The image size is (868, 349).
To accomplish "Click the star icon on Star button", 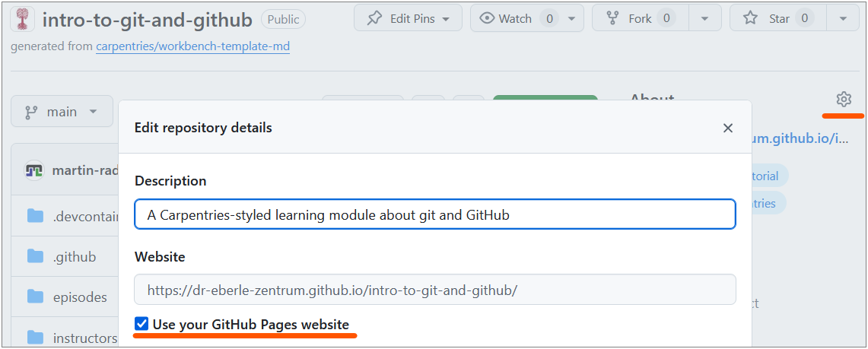I will tap(751, 18).
